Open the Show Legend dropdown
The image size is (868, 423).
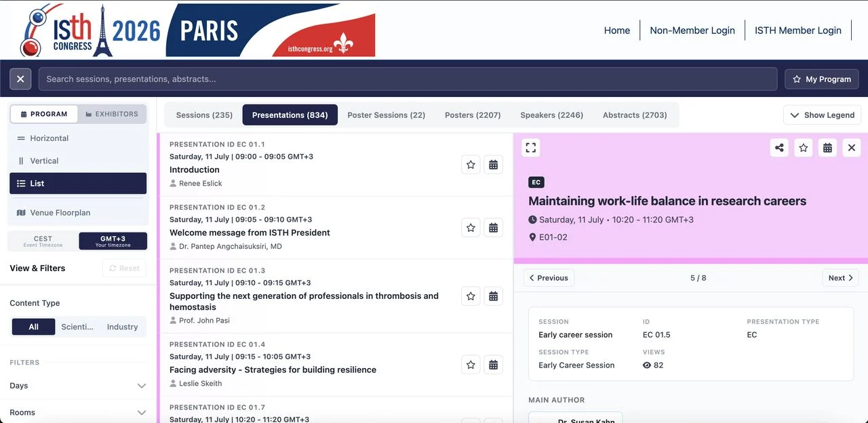822,115
